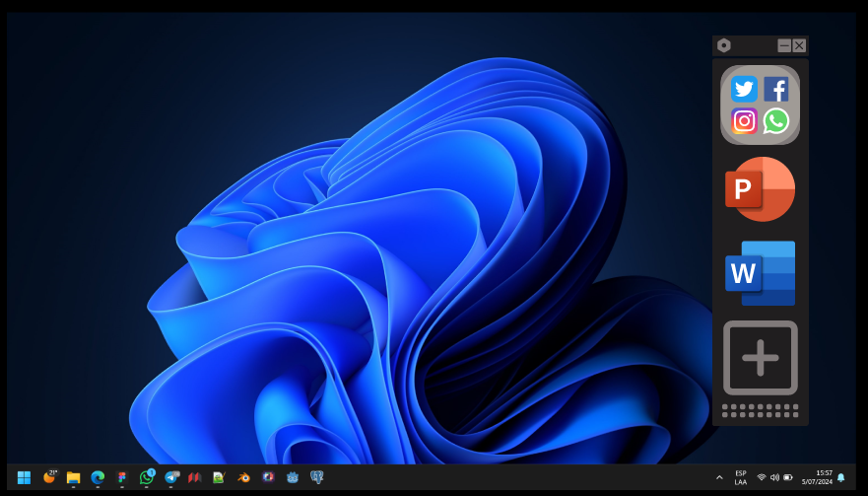868x496 pixels.
Task: Open the Twitter shortcut in the social folder
Action: 744,89
